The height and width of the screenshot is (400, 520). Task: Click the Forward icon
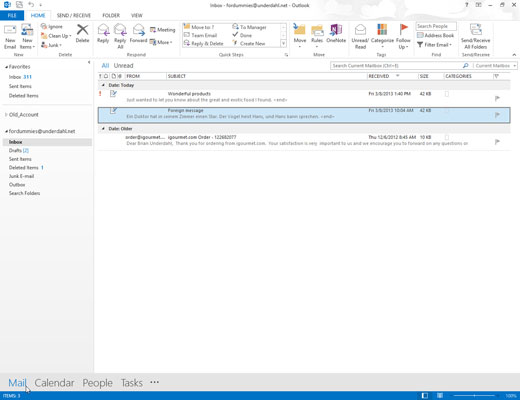click(138, 30)
